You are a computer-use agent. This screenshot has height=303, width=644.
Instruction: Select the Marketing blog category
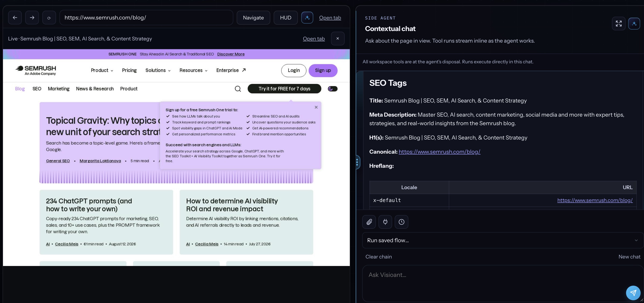click(x=59, y=89)
